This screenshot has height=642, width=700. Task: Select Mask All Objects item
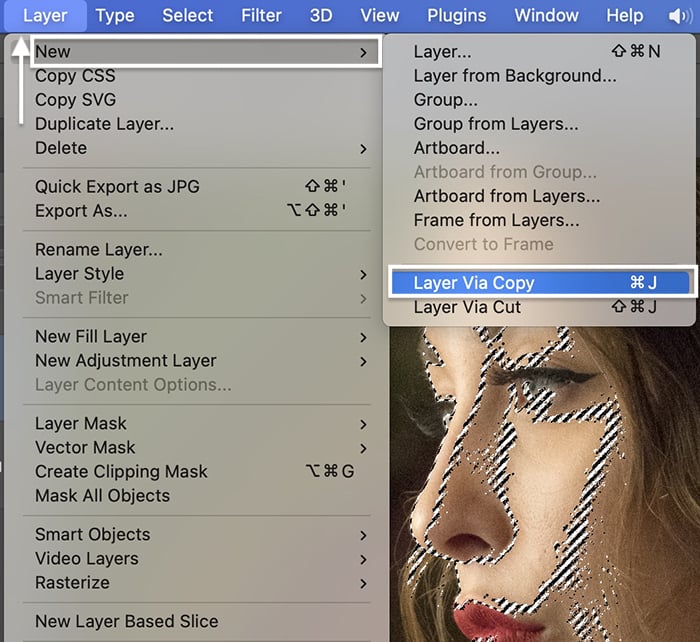[196, 496]
